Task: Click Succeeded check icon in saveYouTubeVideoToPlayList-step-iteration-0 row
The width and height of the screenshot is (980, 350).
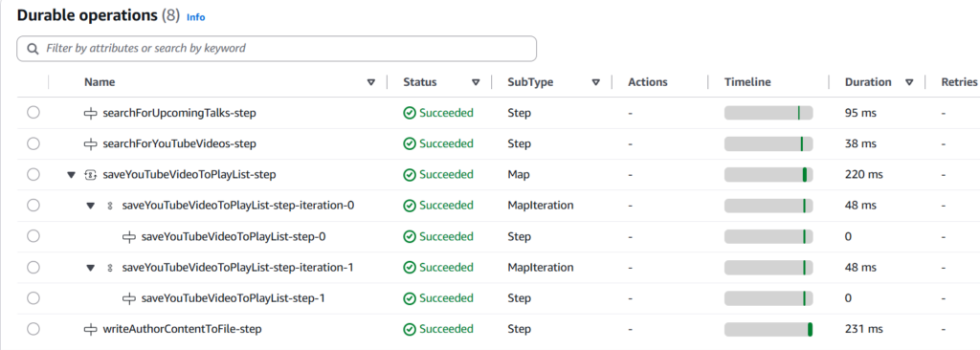Action: pos(410,206)
